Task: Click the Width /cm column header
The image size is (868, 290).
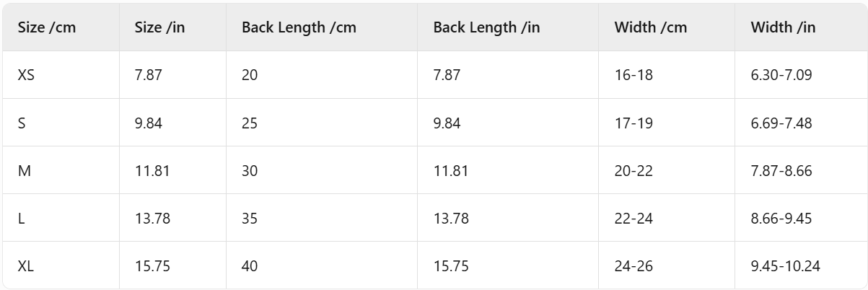Action: 651,28
